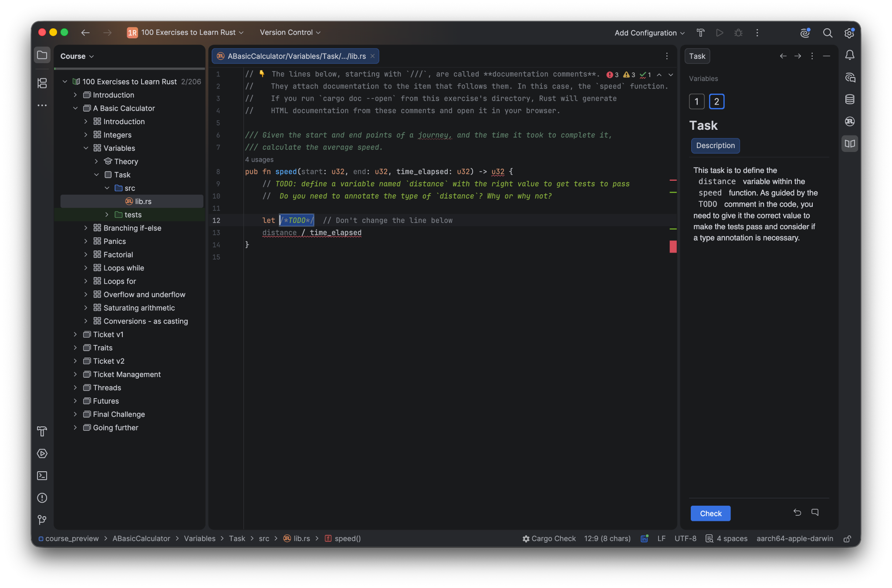The image size is (892, 588).
Task: Click the 4 usages hint above speed function
Action: click(x=259, y=160)
